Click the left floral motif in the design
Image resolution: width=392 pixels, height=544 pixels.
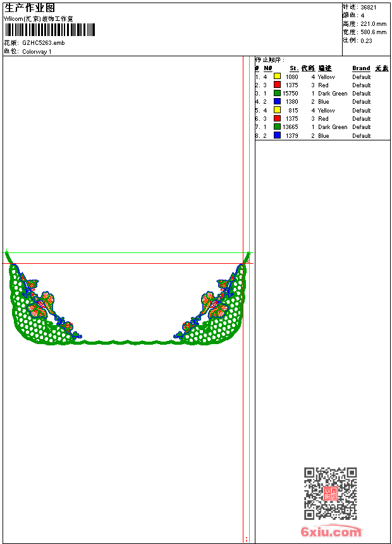pyautogui.click(x=44, y=304)
